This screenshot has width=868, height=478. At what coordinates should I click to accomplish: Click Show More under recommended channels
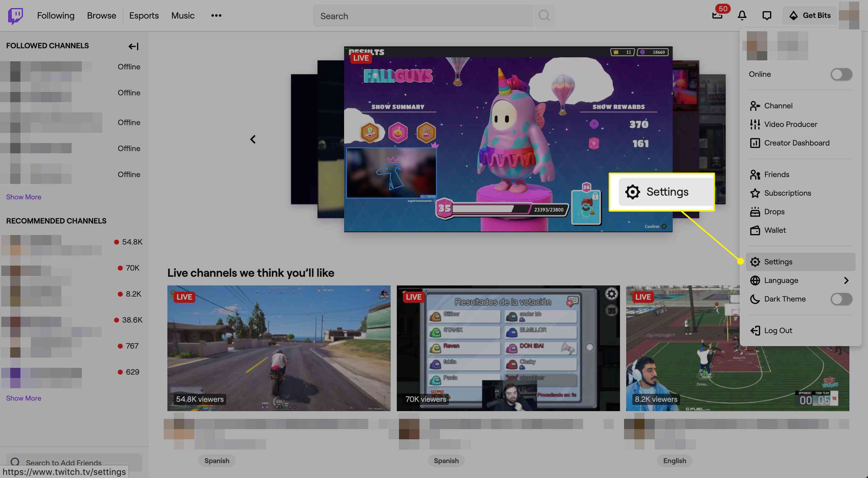coord(24,398)
